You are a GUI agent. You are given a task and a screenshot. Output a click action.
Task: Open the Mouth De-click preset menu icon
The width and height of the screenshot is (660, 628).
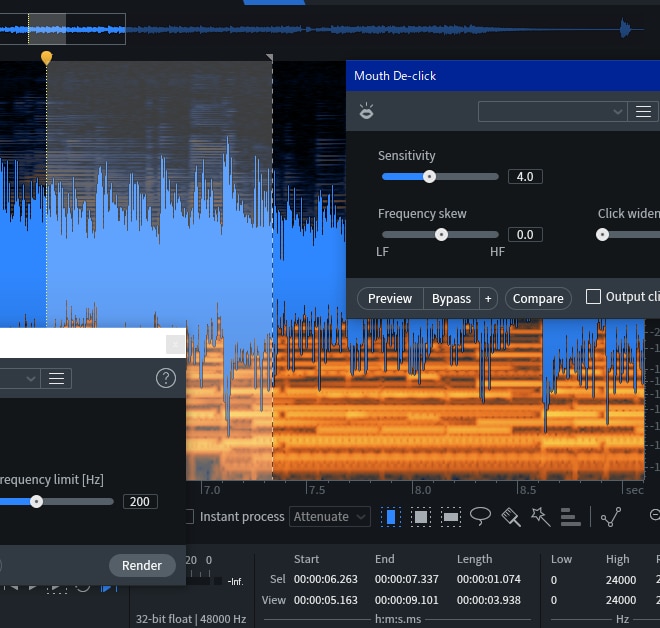pos(643,112)
